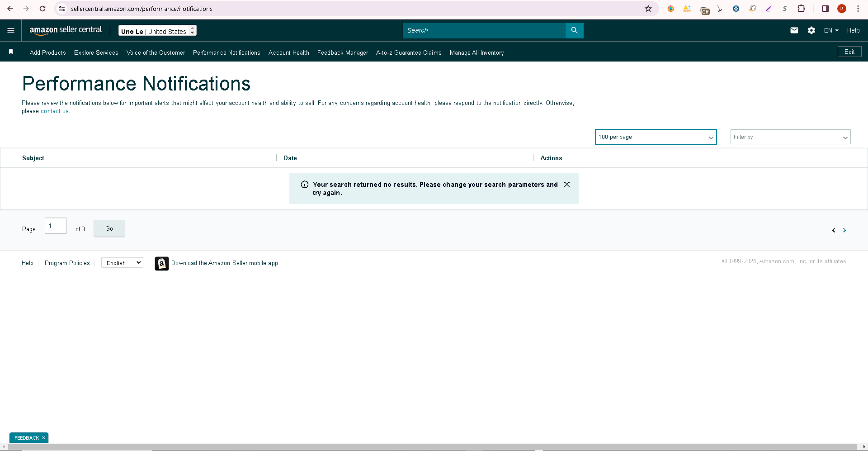Open Performance Notifications menu item

[x=226, y=53]
